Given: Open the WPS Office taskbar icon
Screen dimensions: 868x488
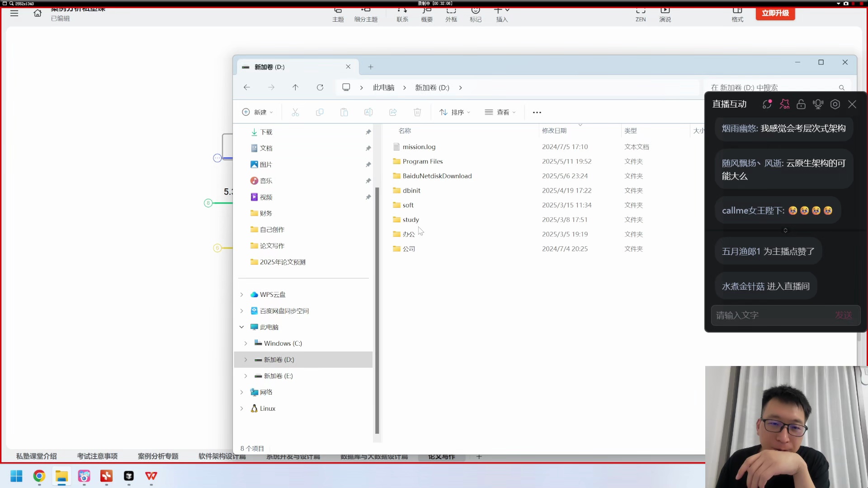Looking at the screenshot, I should pyautogui.click(x=151, y=476).
